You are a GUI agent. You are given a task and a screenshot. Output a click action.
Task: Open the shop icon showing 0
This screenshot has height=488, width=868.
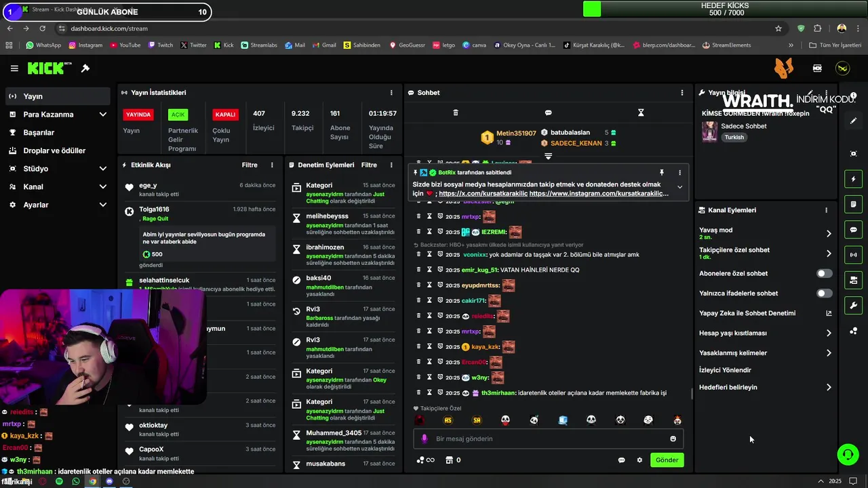453,460
